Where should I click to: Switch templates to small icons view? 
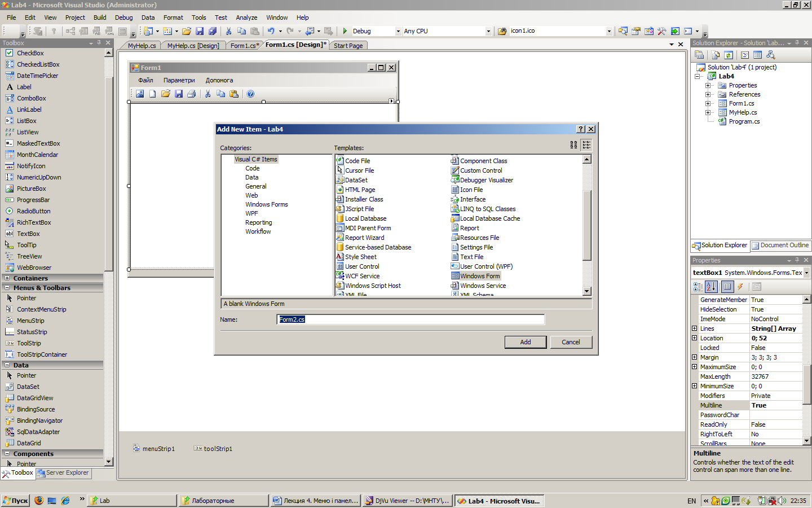[586, 145]
